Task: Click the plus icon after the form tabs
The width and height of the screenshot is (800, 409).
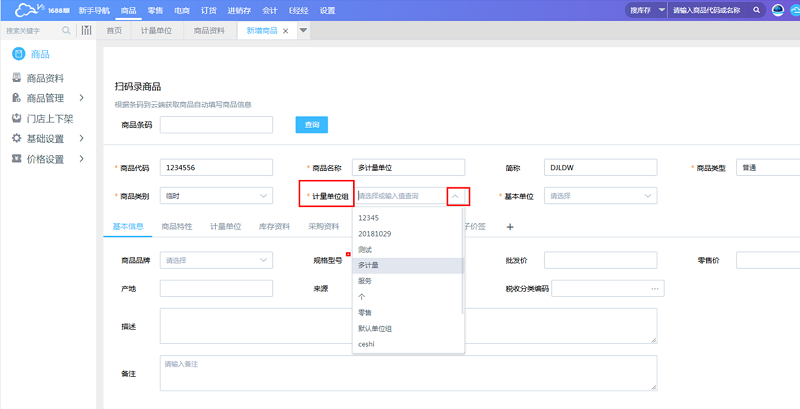Action: pos(510,227)
